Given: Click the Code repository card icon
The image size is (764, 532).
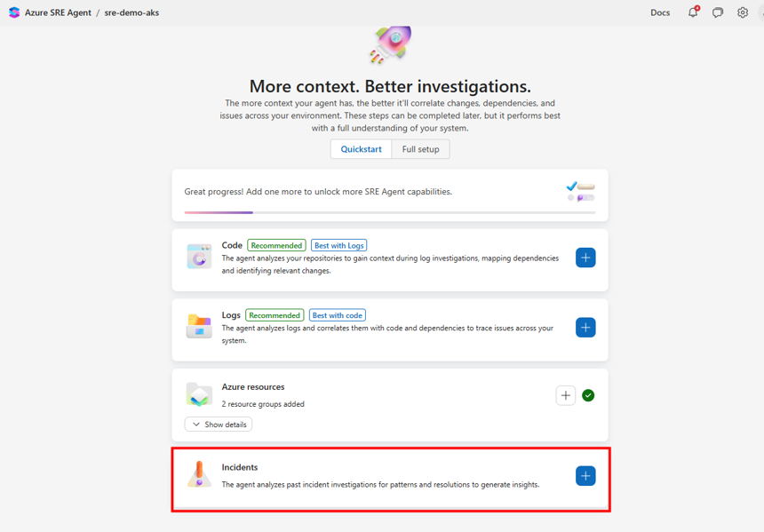Looking at the screenshot, I should pos(199,257).
